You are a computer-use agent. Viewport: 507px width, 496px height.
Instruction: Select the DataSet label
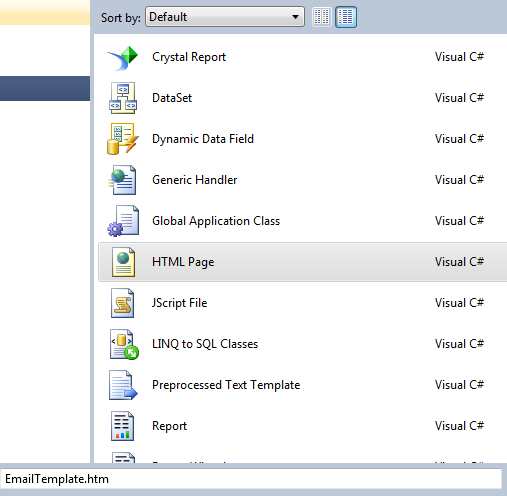pyautogui.click(x=172, y=98)
